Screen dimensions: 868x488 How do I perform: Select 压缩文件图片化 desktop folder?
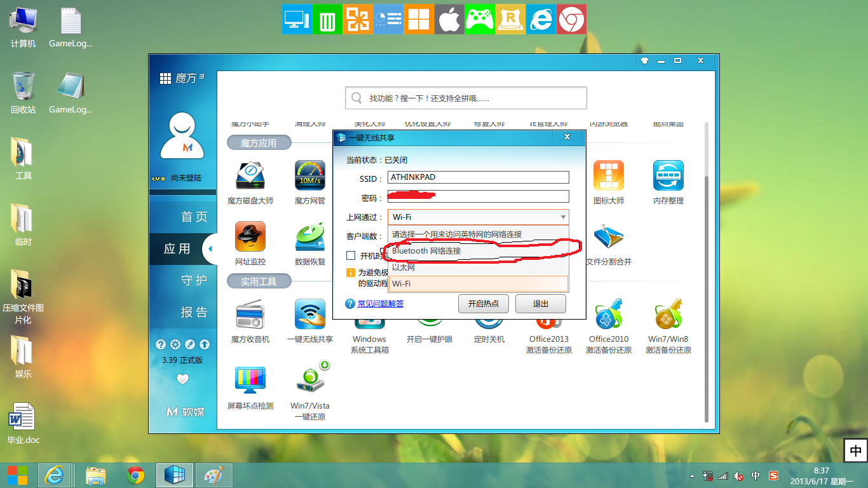point(23,297)
